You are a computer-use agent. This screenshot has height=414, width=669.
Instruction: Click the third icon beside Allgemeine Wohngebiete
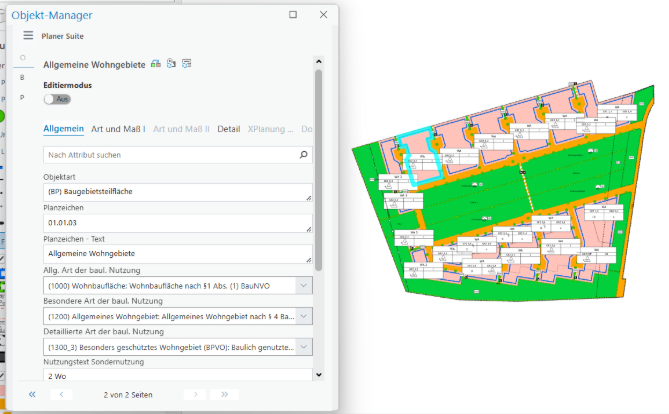(187, 64)
